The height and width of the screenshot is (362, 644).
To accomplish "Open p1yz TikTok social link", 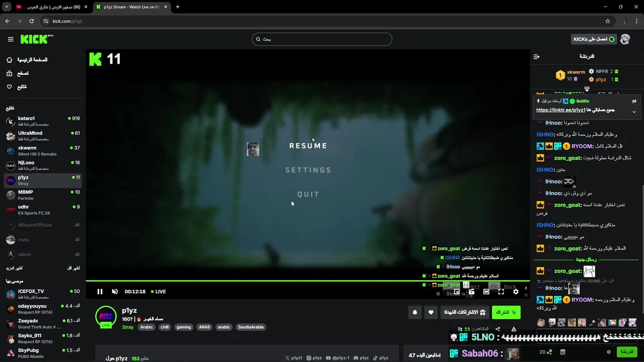I will pos(380,358).
